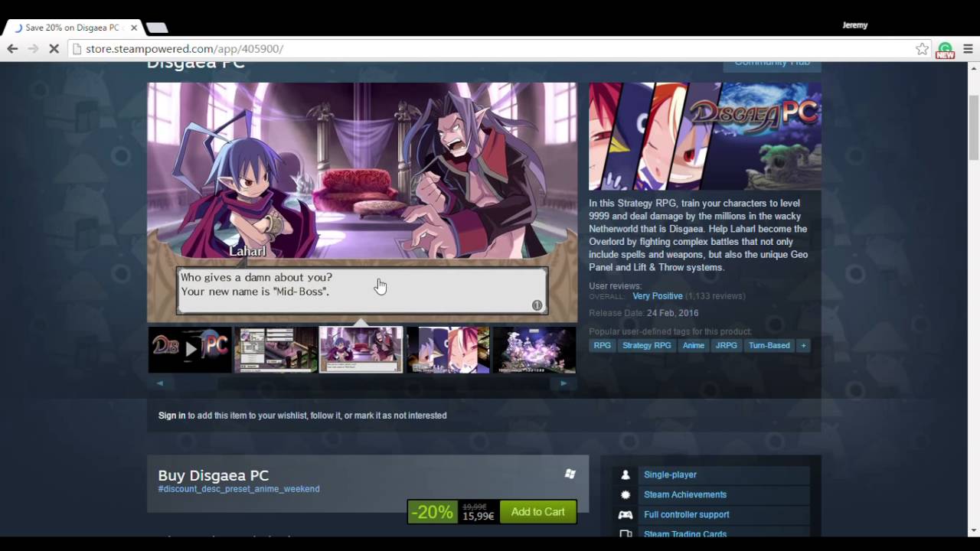The width and height of the screenshot is (980, 551).
Task: Click the browser forward arrow
Action: click(x=33, y=49)
